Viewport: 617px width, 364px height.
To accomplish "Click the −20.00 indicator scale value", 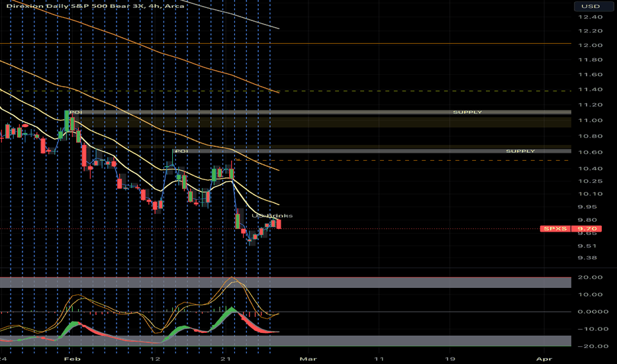I will [x=593, y=346].
